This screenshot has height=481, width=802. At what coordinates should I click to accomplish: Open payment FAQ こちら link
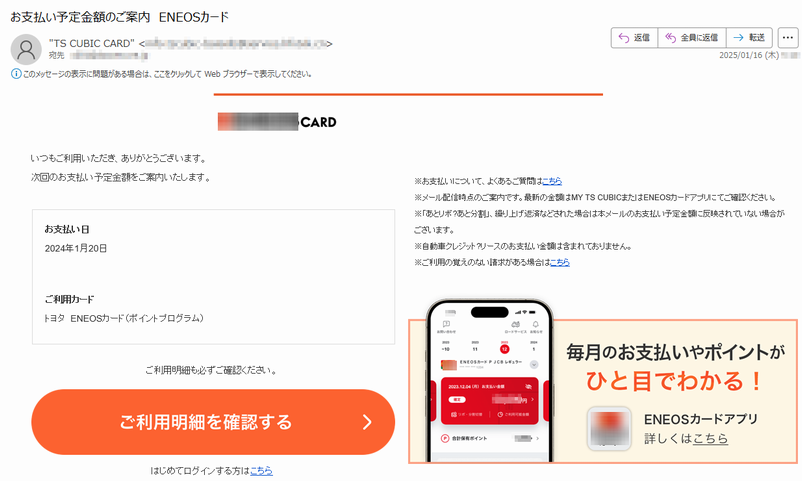coord(552,181)
